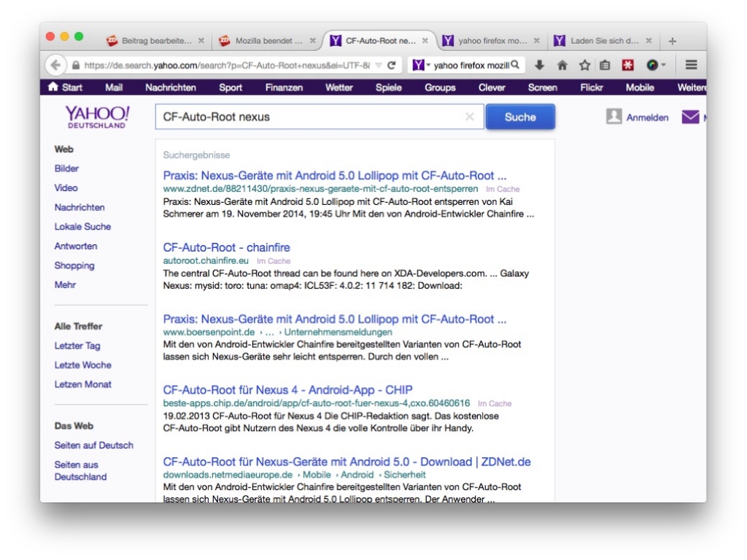Open the downloads arrow icon in toolbar
The image size is (747, 560).
click(x=539, y=65)
